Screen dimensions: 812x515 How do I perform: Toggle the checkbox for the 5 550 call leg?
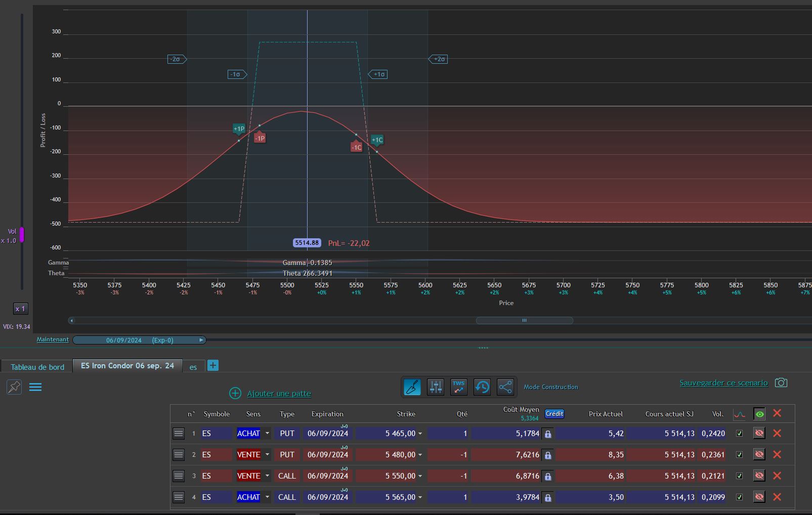coord(739,476)
